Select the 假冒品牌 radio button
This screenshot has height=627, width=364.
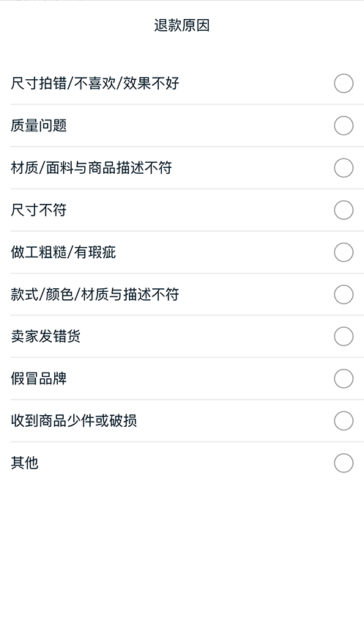pos(343,378)
